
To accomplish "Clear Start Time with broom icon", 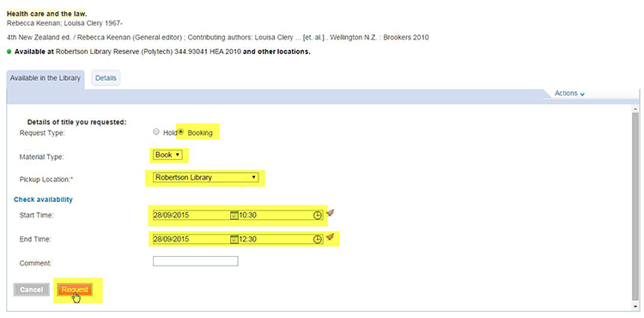I will pyautogui.click(x=330, y=213).
